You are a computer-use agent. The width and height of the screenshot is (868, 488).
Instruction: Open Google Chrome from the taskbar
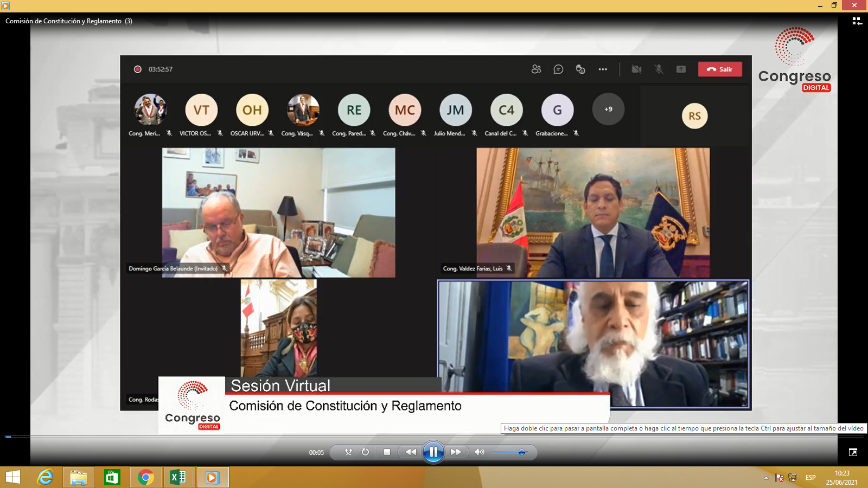pos(145,477)
